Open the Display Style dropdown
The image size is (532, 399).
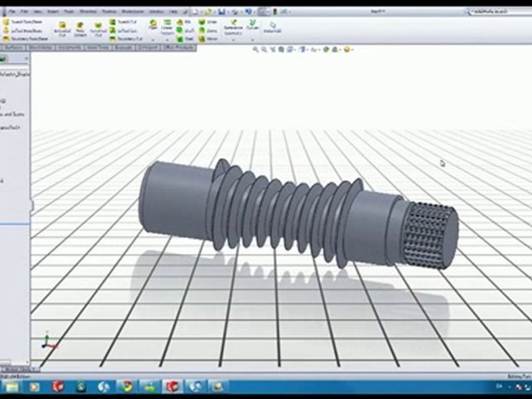click(303, 49)
